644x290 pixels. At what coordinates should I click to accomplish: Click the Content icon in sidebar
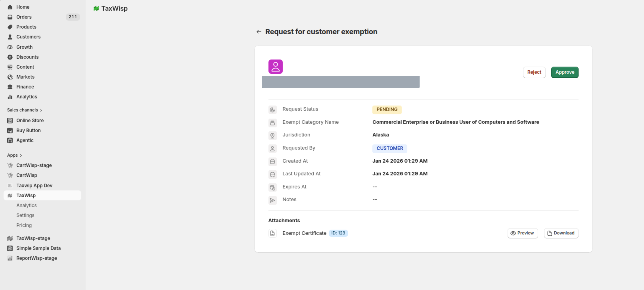click(x=10, y=67)
